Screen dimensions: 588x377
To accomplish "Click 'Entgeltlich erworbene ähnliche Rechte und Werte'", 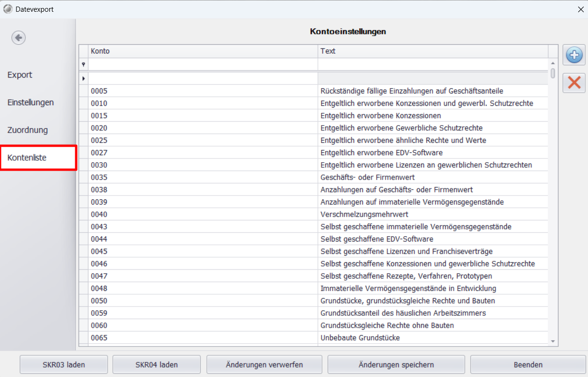I will pyautogui.click(x=403, y=140).
